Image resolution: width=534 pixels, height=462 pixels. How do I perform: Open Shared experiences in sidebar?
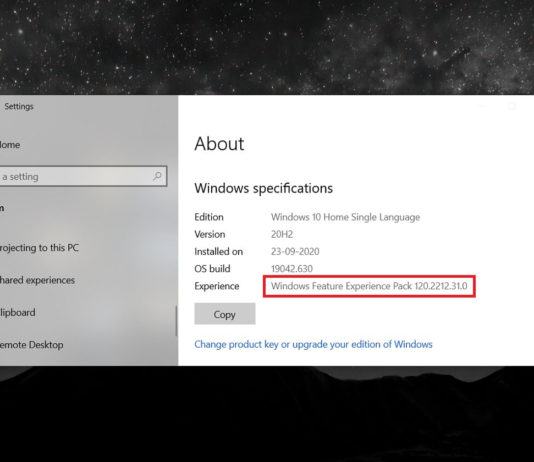click(37, 280)
